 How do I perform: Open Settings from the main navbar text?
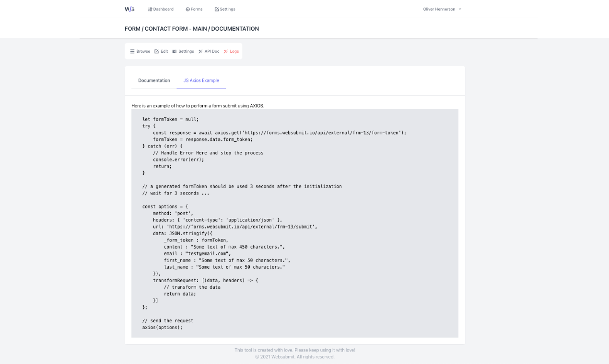(228, 9)
